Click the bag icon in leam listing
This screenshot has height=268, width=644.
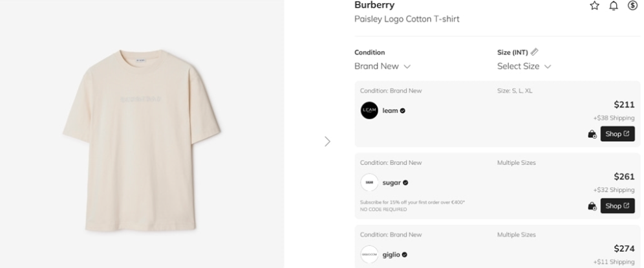point(592,135)
